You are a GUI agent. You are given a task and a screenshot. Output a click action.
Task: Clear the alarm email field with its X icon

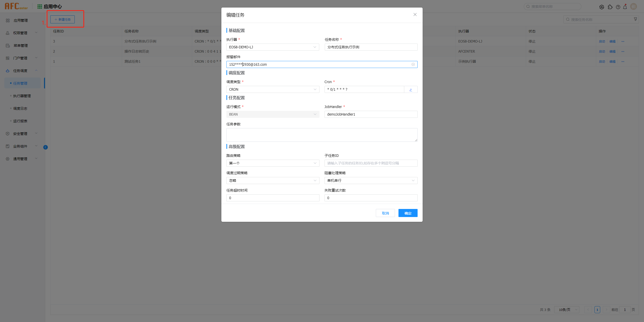[x=413, y=64]
